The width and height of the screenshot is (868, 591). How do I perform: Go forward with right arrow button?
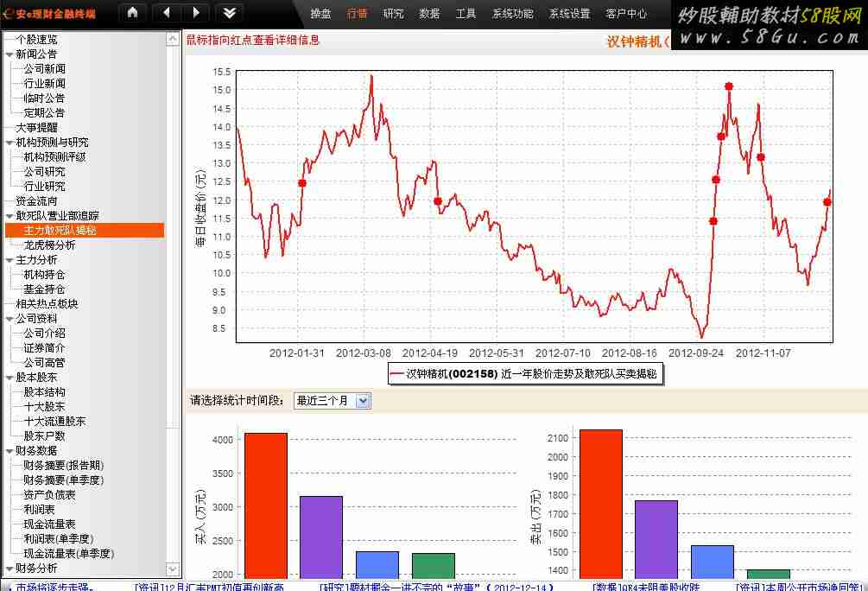(x=196, y=13)
